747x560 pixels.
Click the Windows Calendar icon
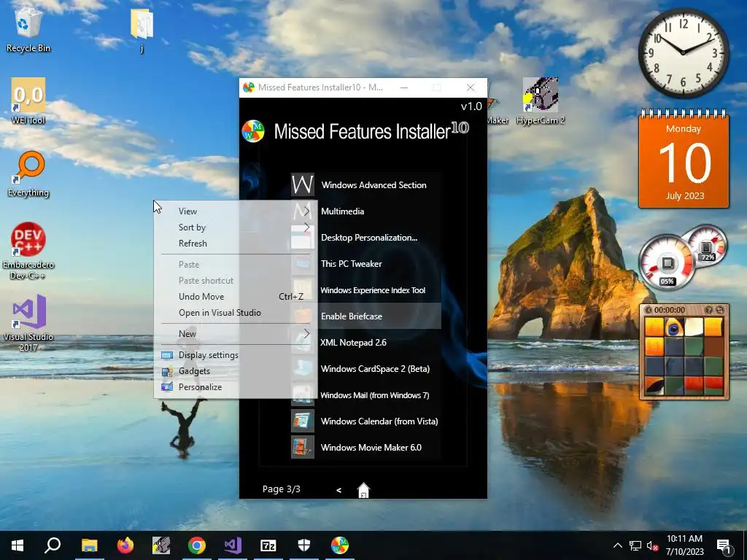point(303,421)
